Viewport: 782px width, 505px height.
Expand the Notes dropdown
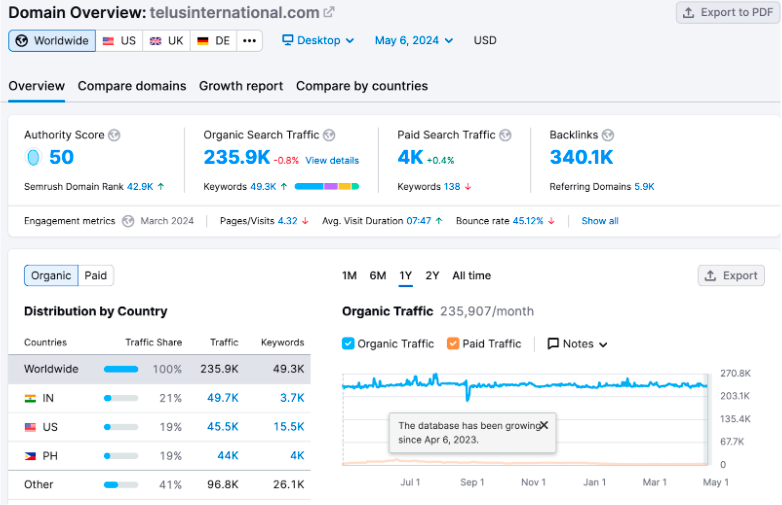pos(578,343)
